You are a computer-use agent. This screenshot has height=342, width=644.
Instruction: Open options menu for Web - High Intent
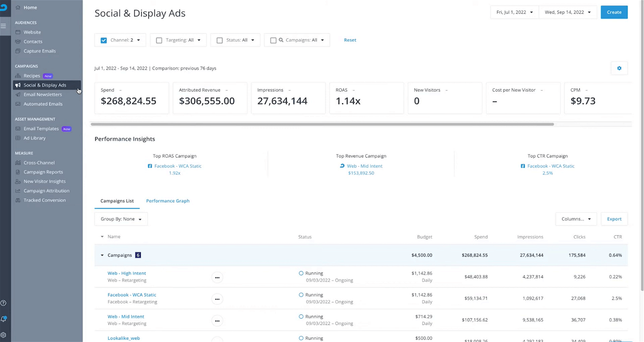click(x=217, y=278)
